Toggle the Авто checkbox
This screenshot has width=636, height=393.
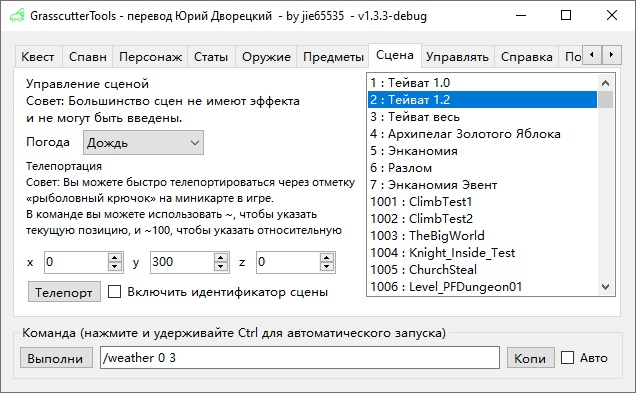(x=567, y=357)
